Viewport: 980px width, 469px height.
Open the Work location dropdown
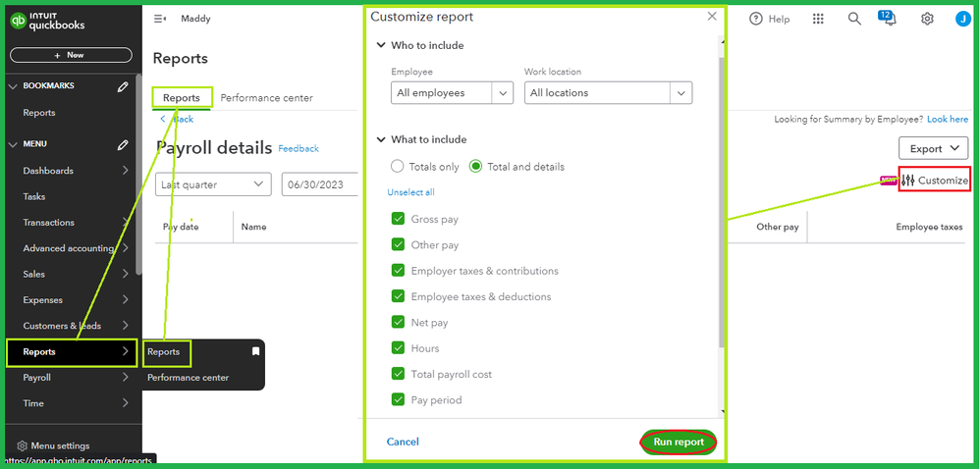[608, 93]
